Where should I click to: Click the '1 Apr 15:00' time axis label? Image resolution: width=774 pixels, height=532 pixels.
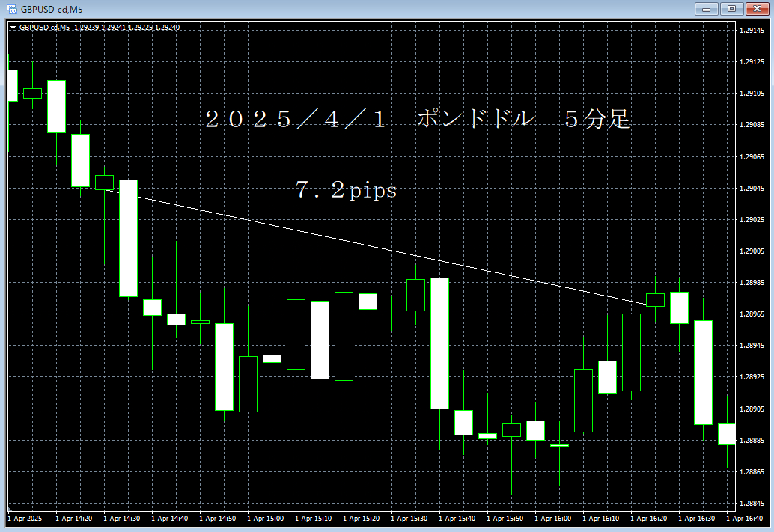pos(265,519)
